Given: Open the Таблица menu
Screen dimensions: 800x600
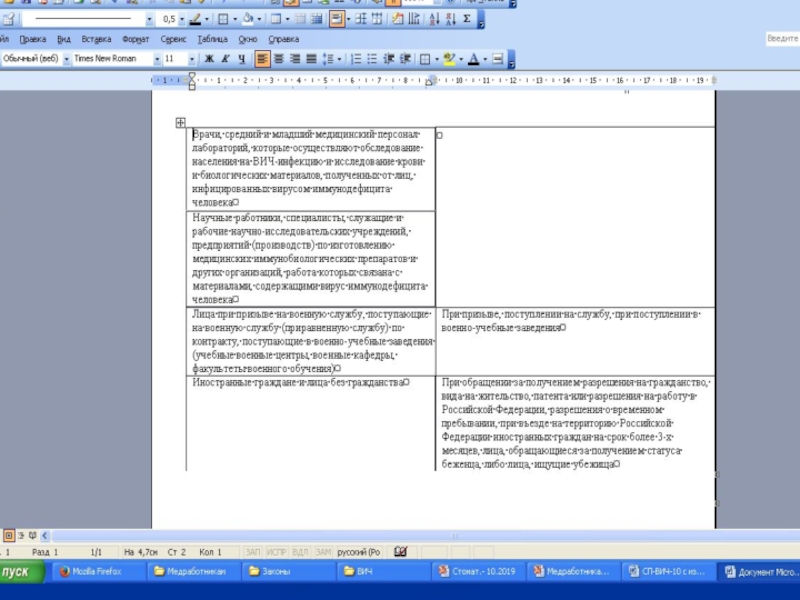Looking at the screenshot, I should coord(212,39).
